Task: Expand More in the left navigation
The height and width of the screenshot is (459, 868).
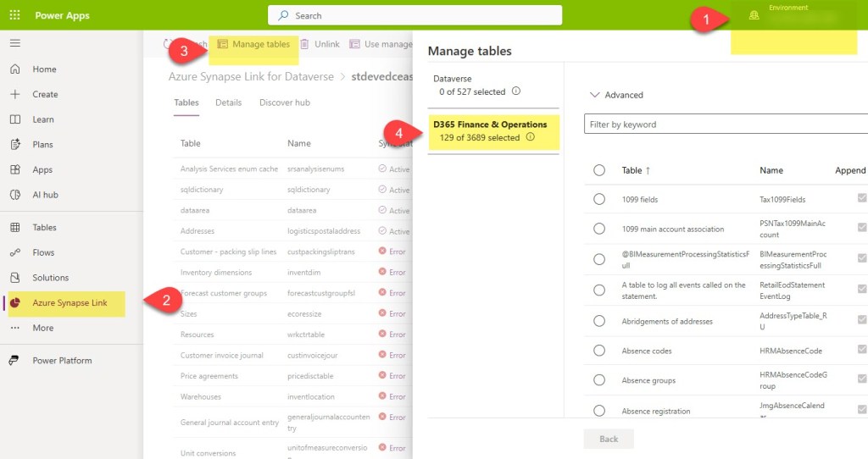Action: click(x=42, y=328)
